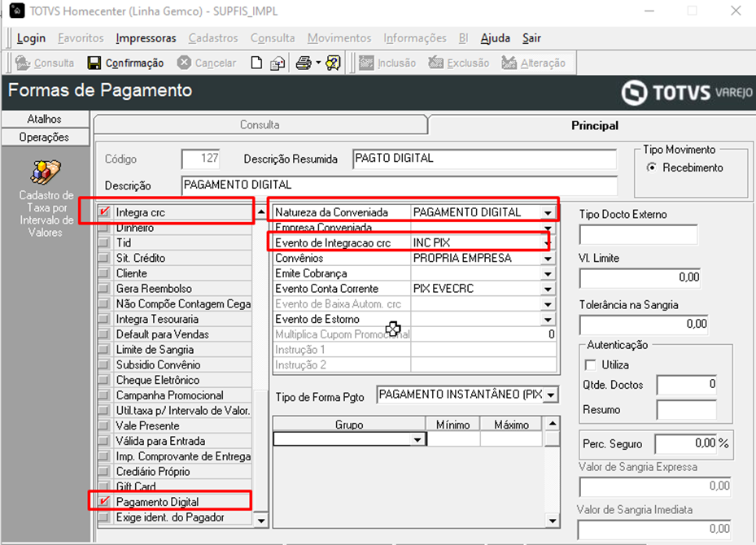Click the TOTVS Homecenter title bar icon
Screen dimensions: 756x545
17,11
